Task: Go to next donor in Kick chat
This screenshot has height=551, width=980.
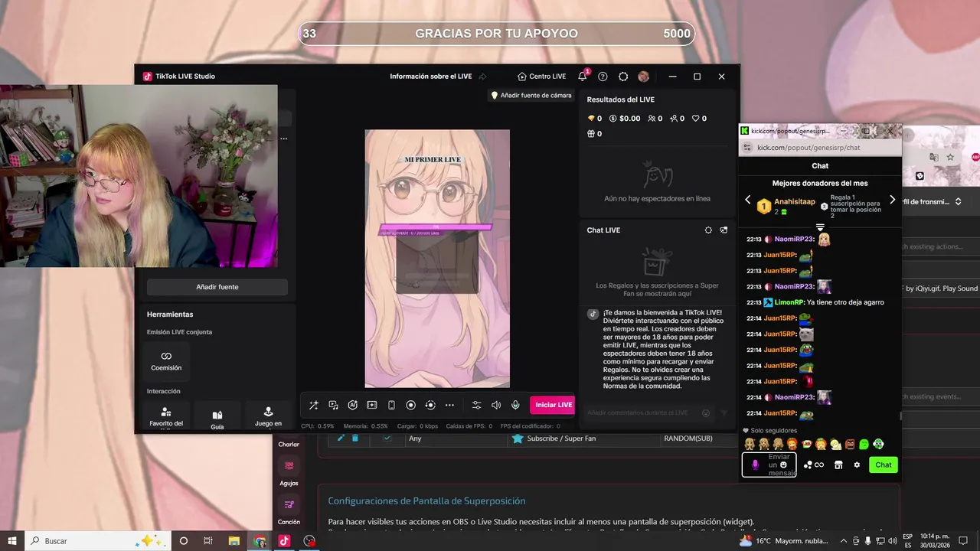Action: (x=892, y=200)
